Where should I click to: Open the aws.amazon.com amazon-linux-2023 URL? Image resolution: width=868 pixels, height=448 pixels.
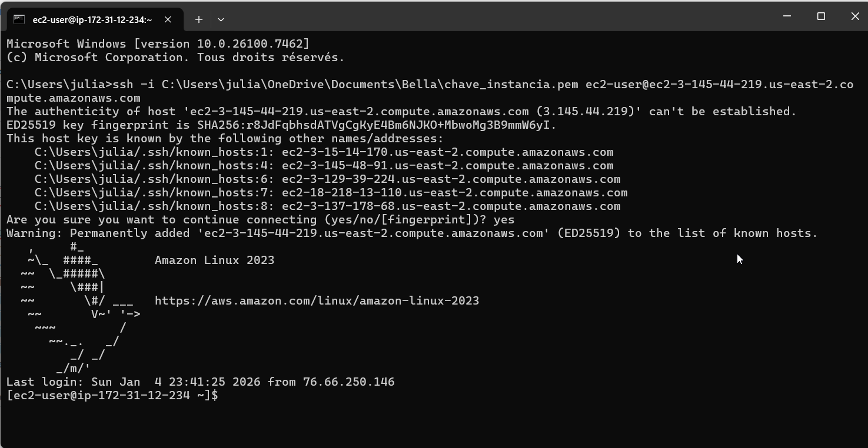(x=317, y=300)
